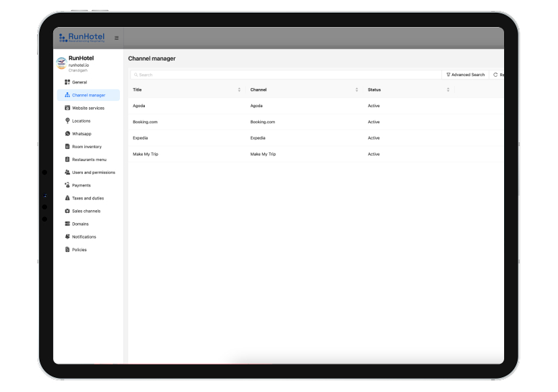Open Restaurants menu page
The height and width of the screenshot is (392, 558).
pos(89,160)
